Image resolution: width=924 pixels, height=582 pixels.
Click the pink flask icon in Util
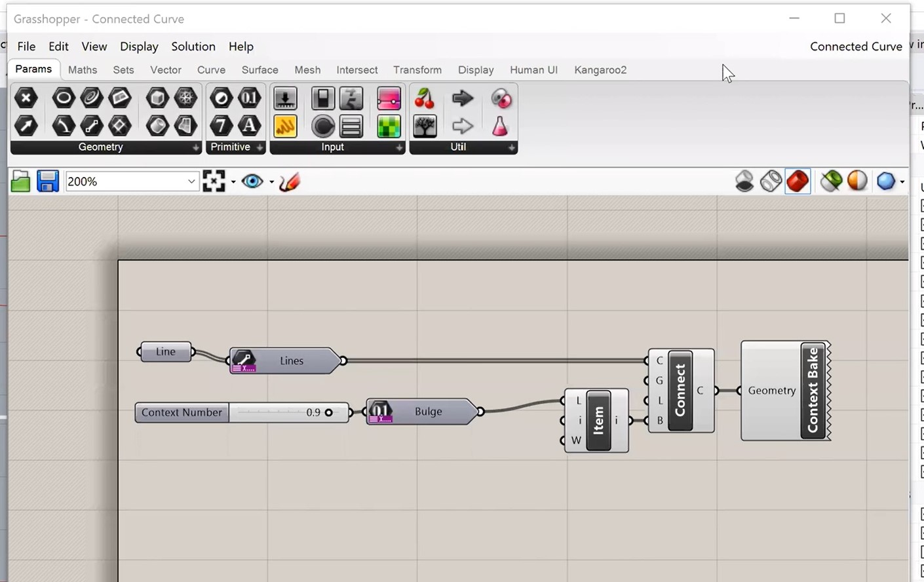(500, 126)
